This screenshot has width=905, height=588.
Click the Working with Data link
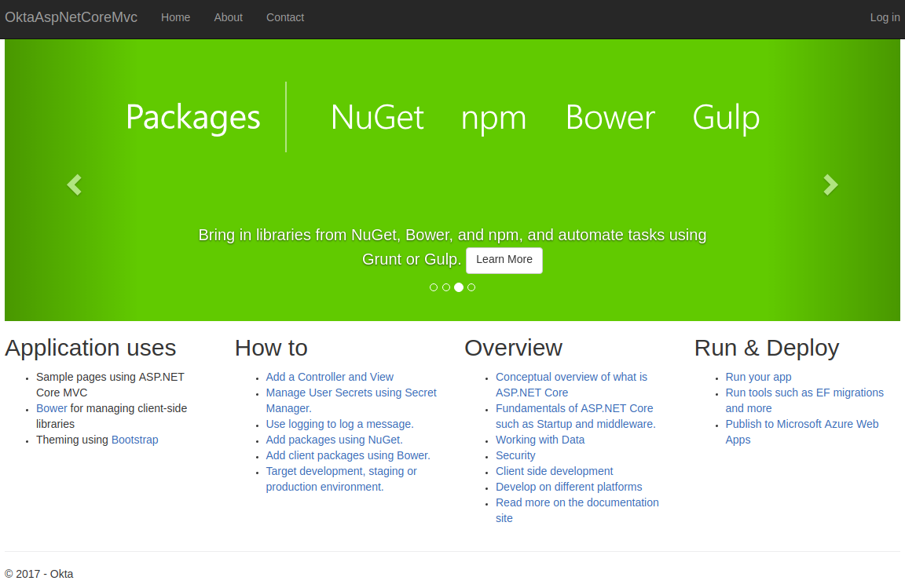(540, 440)
